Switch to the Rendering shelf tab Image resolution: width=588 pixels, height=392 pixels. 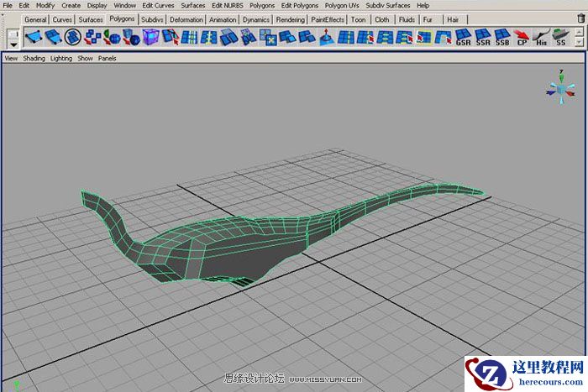coord(291,19)
